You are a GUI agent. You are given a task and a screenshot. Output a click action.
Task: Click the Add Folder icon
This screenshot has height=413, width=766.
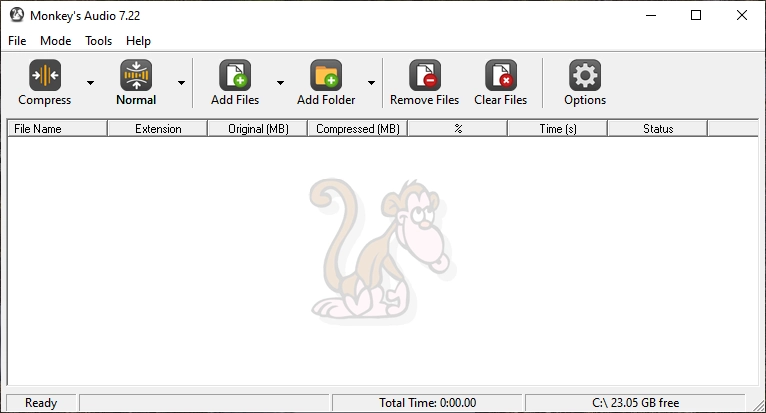326,75
